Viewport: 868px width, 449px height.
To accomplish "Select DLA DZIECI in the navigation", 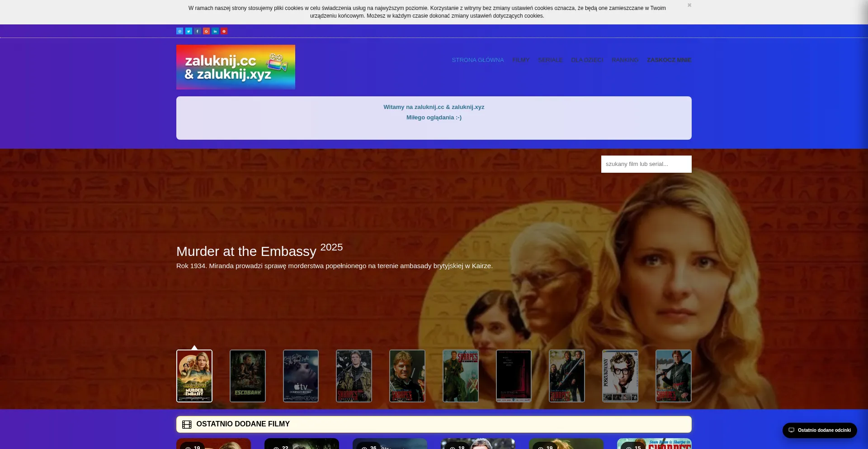I will pyautogui.click(x=587, y=60).
